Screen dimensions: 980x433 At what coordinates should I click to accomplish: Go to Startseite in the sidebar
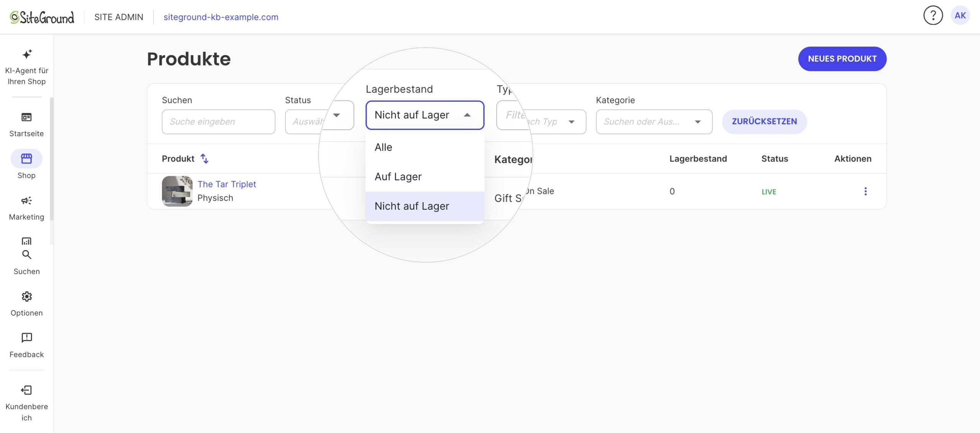coord(26,124)
